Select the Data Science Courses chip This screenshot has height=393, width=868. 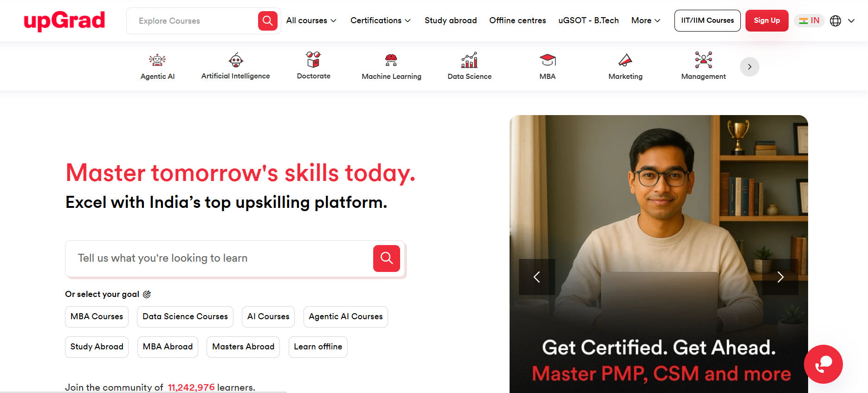(185, 317)
